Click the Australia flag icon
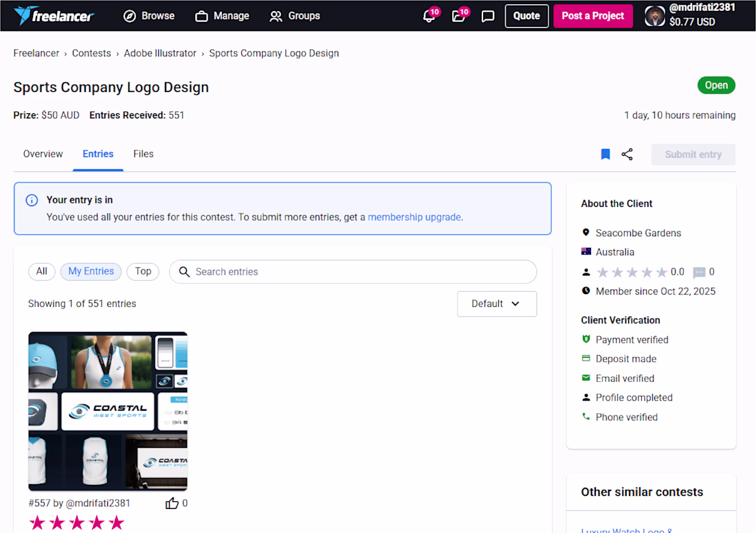This screenshot has height=533, width=756. click(x=586, y=251)
